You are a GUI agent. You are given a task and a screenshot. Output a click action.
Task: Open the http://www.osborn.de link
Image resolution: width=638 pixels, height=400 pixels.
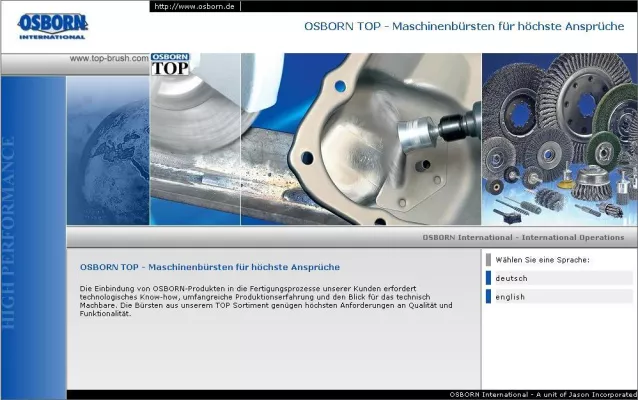click(x=194, y=6)
